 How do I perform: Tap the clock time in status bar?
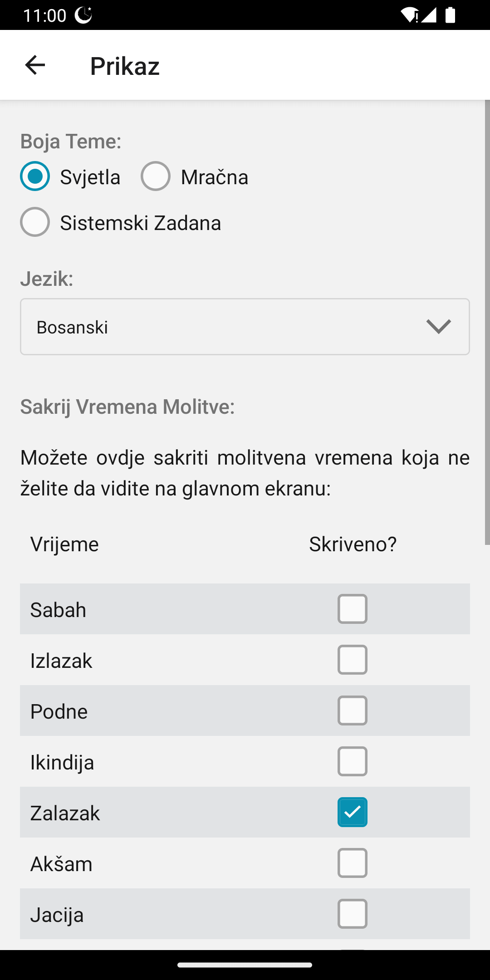point(44,15)
